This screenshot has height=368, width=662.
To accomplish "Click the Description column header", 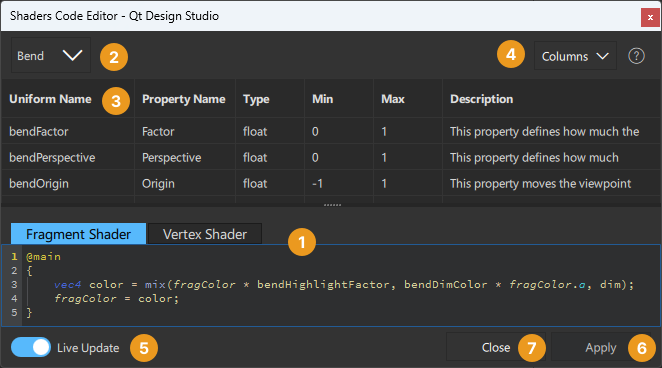I will 551,99.
